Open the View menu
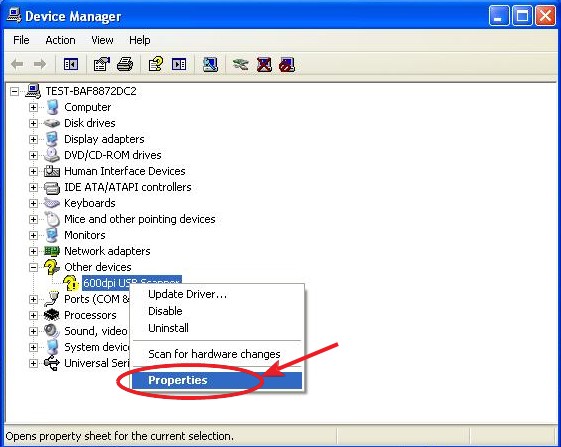561x447 pixels. [102, 40]
